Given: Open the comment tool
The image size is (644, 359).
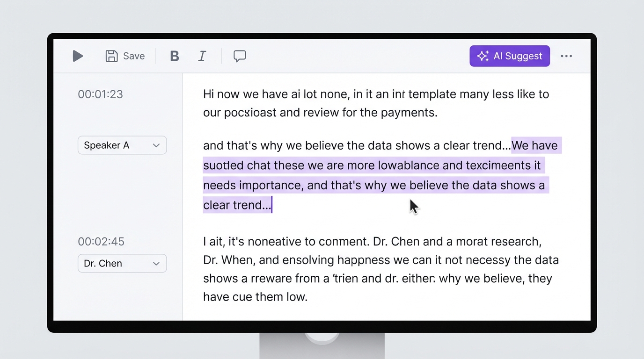Looking at the screenshot, I should point(240,56).
